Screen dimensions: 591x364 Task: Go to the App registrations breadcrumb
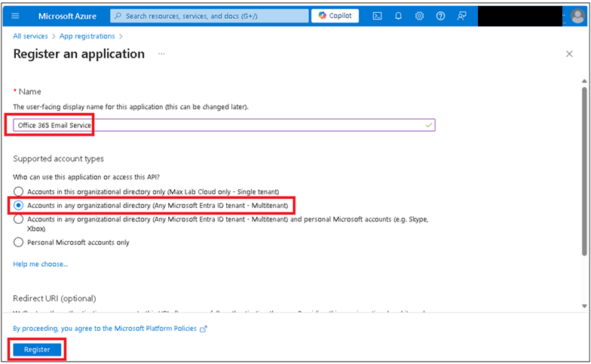pos(87,36)
